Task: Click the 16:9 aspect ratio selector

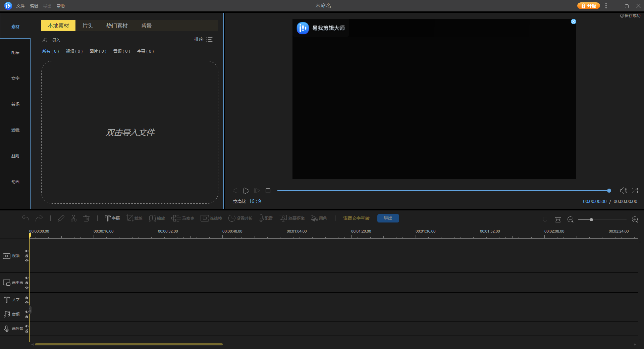Action: [x=255, y=201]
